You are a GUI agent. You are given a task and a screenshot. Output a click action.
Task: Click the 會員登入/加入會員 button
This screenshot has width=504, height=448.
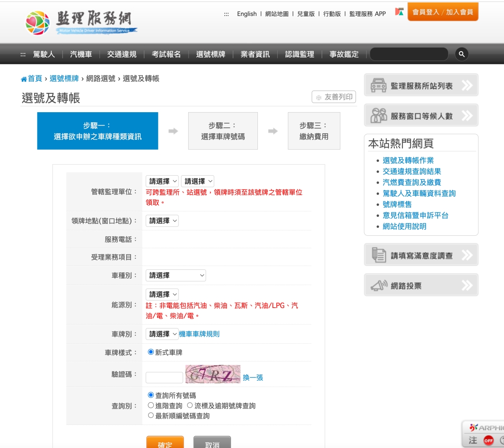(x=443, y=12)
